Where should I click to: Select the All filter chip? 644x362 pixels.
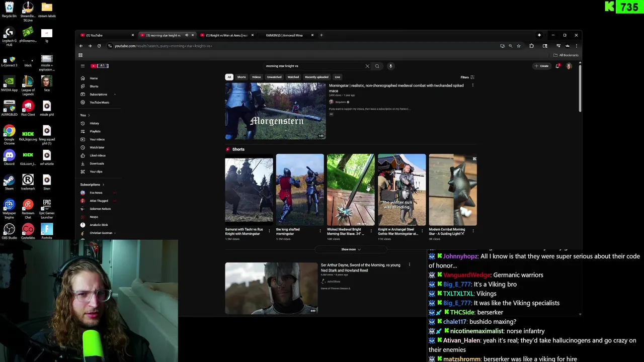[x=229, y=77]
